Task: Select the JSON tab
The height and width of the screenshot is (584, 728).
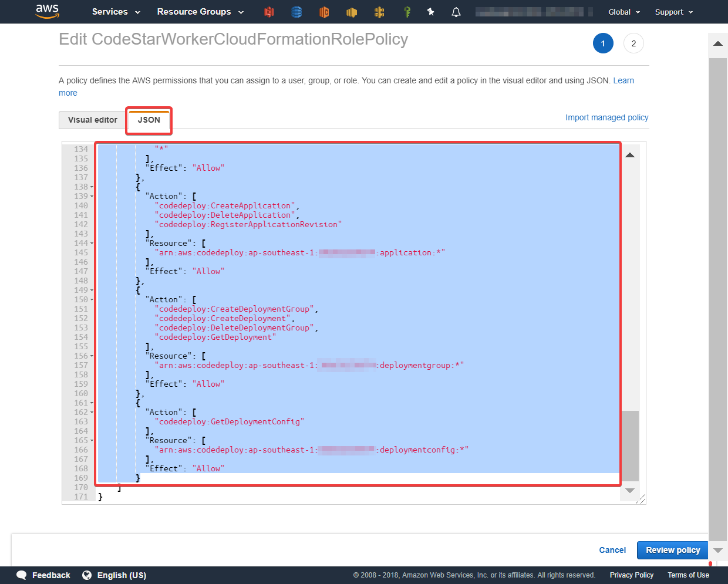Action: [149, 120]
